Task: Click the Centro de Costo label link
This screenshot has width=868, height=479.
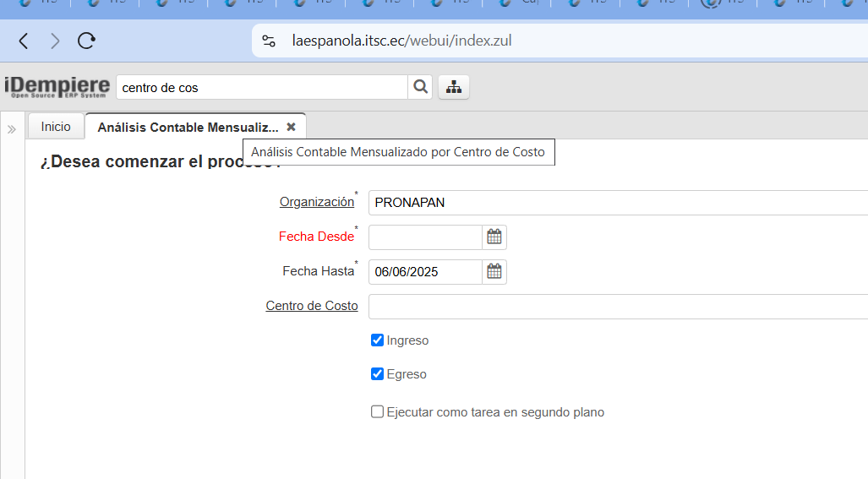Action: [312, 306]
